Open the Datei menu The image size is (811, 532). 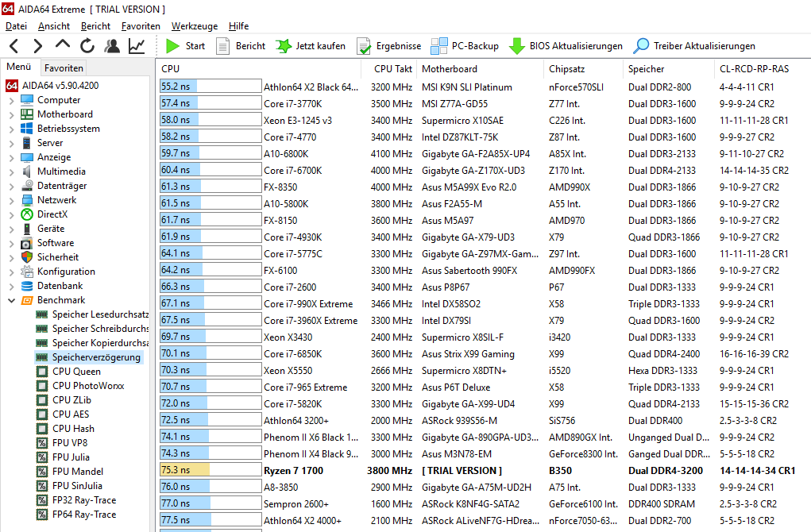(16, 26)
